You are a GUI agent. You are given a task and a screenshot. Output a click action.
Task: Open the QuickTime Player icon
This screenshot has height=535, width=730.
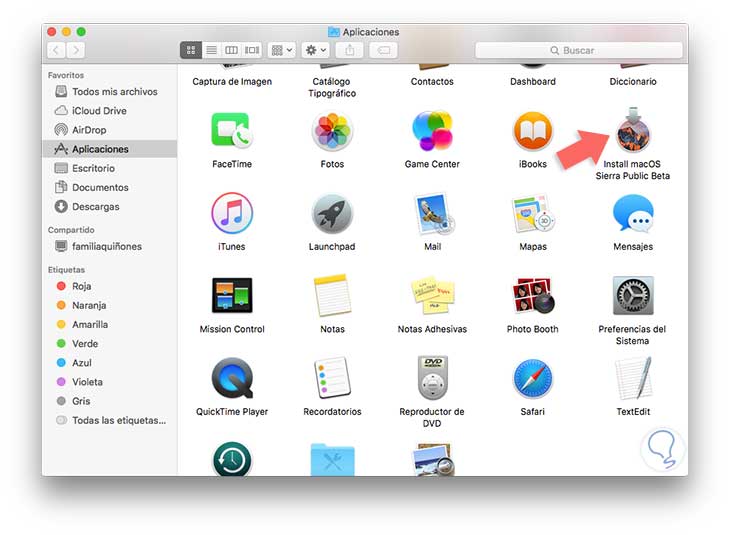(x=232, y=378)
